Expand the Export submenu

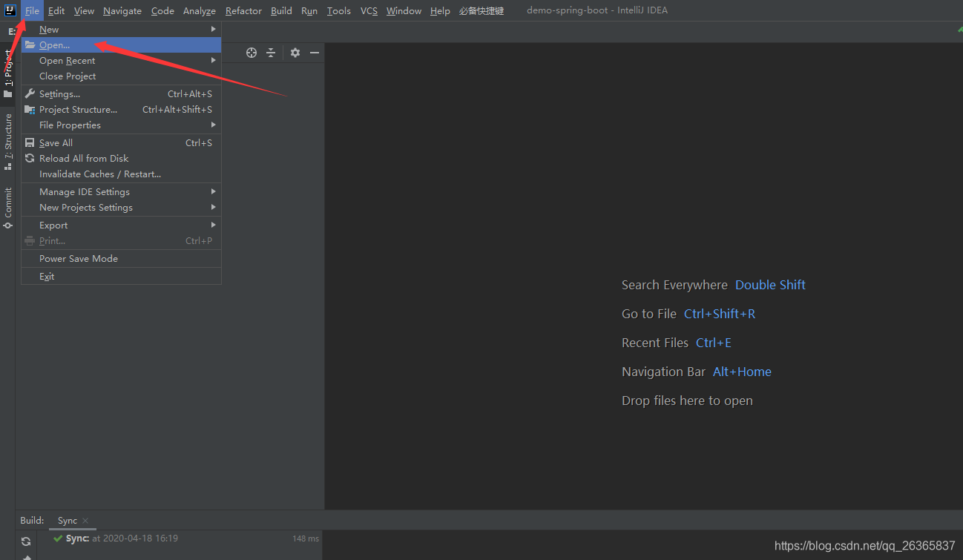point(121,225)
